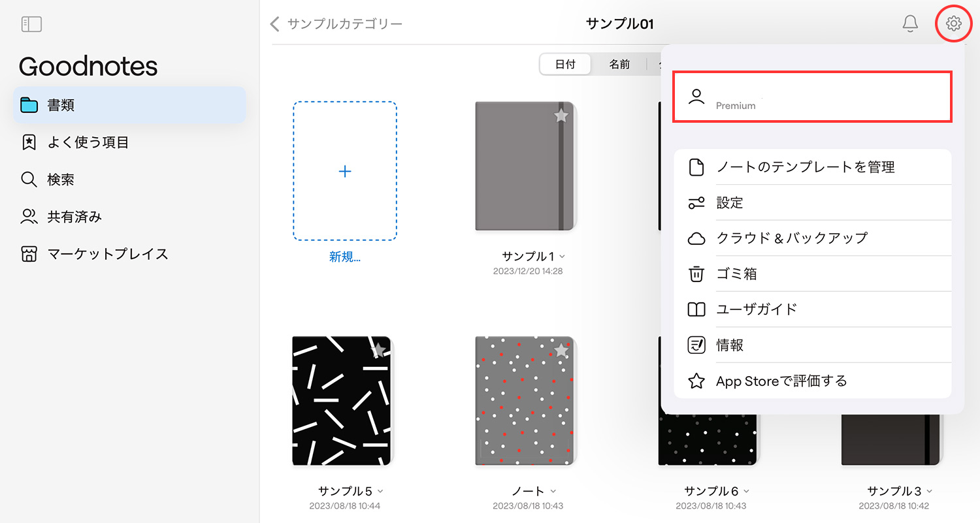Open よく使う項目 in sidebar
This screenshot has width=980, height=523.
(x=129, y=142)
